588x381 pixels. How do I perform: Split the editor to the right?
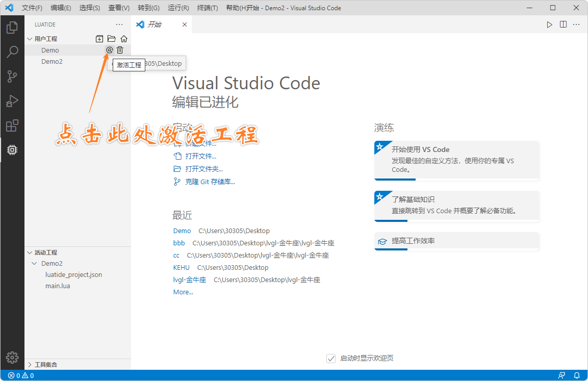pos(563,24)
